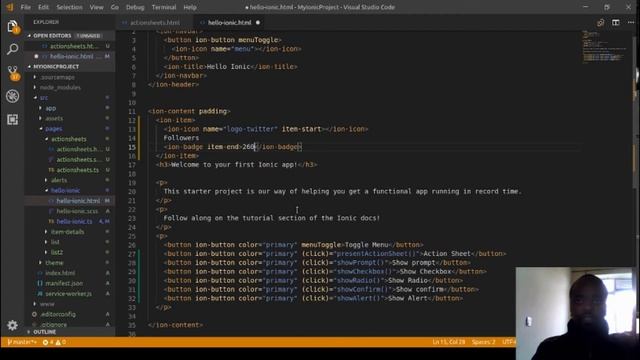Open .editorconfig in the file tree

click(x=69, y=314)
